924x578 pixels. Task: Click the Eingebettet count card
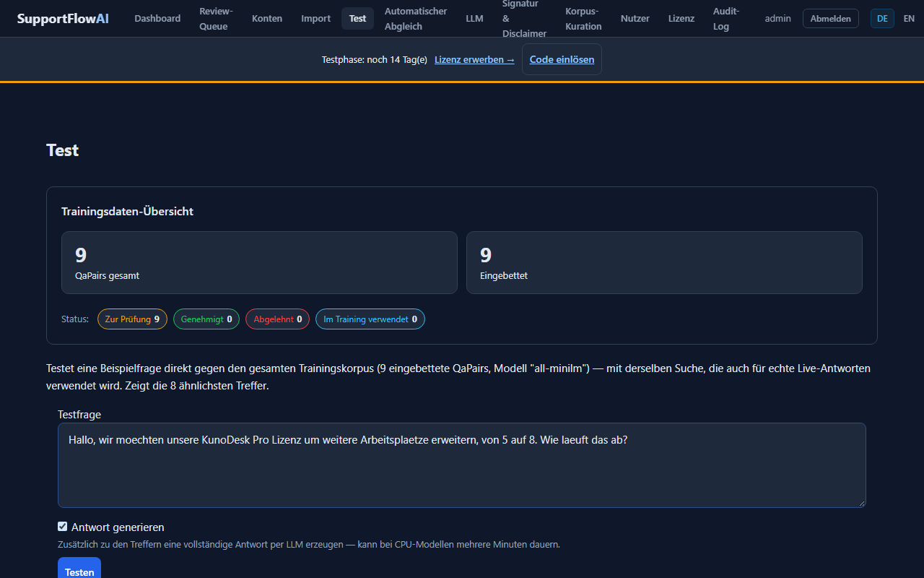pos(664,262)
